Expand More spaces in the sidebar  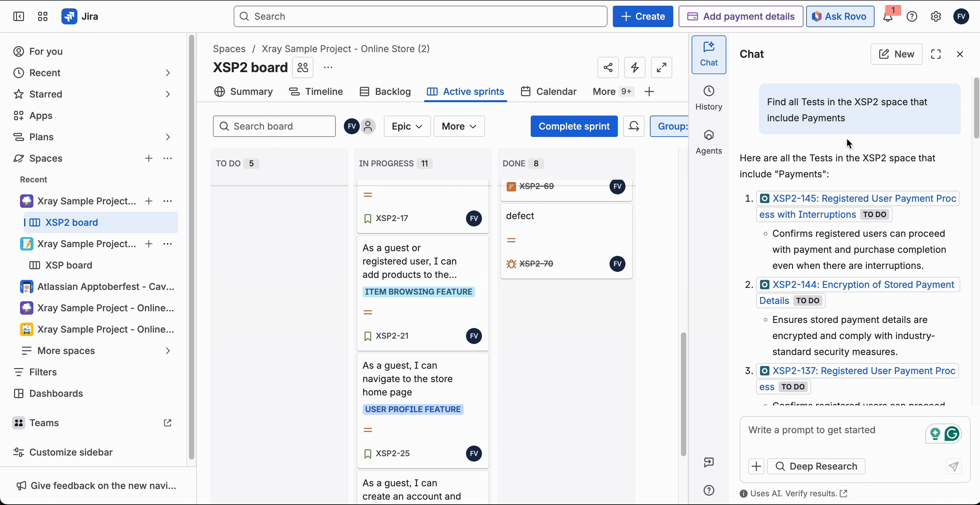(66, 350)
